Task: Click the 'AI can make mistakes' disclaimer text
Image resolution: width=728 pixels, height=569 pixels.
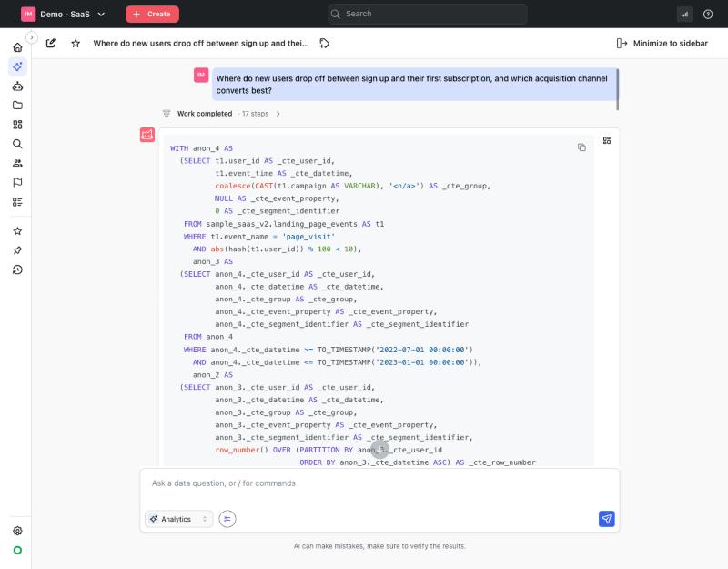Action: [379, 546]
